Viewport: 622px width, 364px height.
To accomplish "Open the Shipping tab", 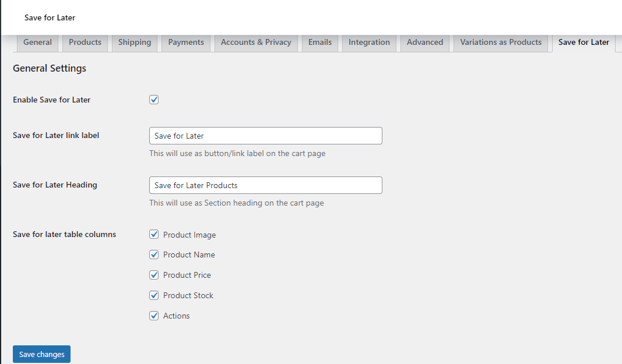I will (135, 43).
